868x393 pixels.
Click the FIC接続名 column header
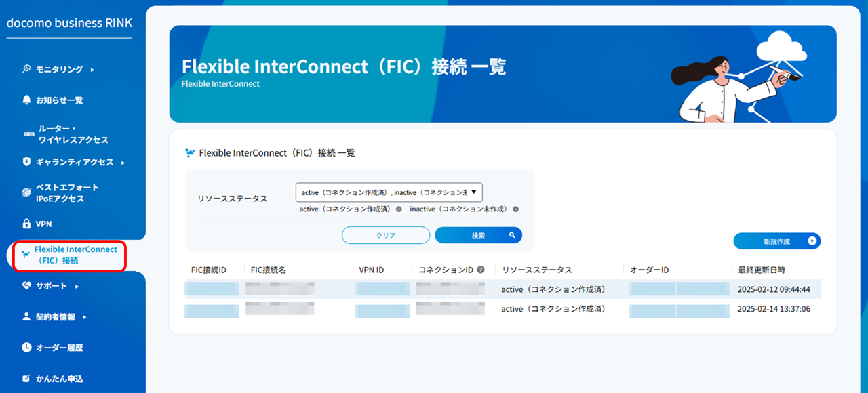pos(269,270)
